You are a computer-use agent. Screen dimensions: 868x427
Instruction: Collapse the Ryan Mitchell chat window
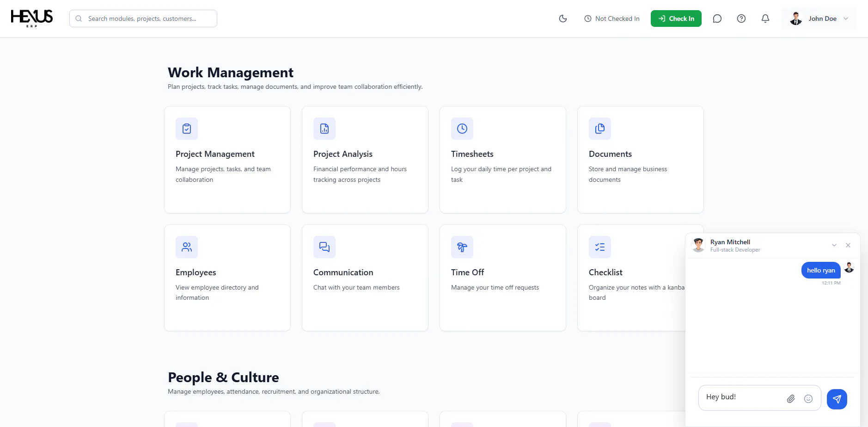pos(834,245)
